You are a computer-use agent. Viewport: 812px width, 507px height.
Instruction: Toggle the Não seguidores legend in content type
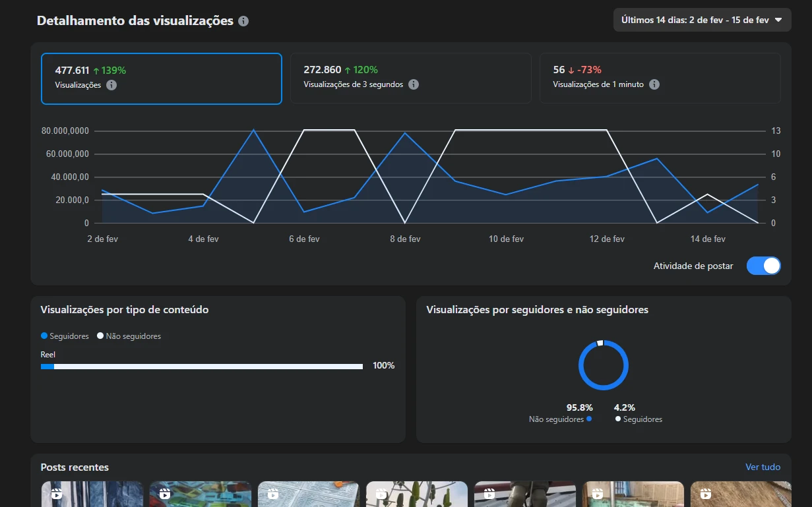129,336
